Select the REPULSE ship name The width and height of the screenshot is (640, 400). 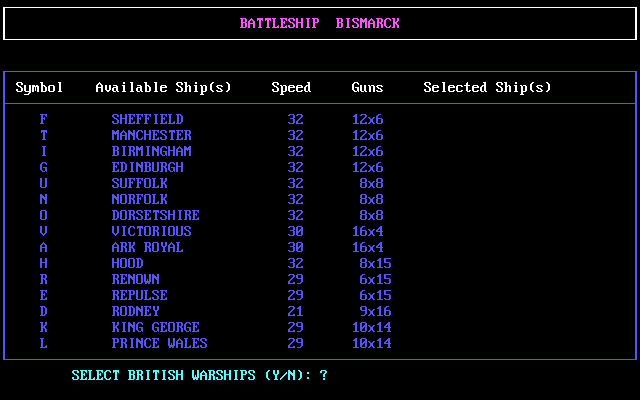coord(140,295)
